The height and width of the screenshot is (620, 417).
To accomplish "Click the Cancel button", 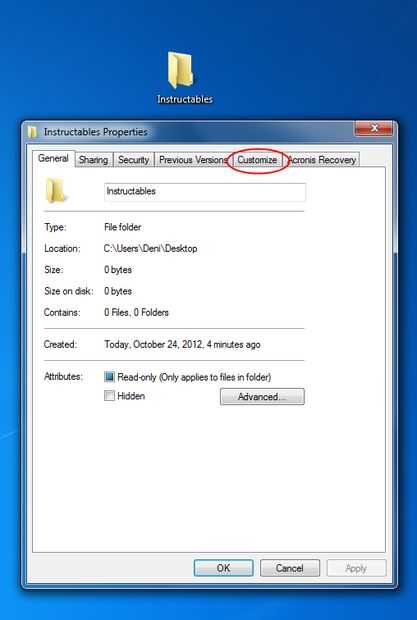I will [x=290, y=568].
